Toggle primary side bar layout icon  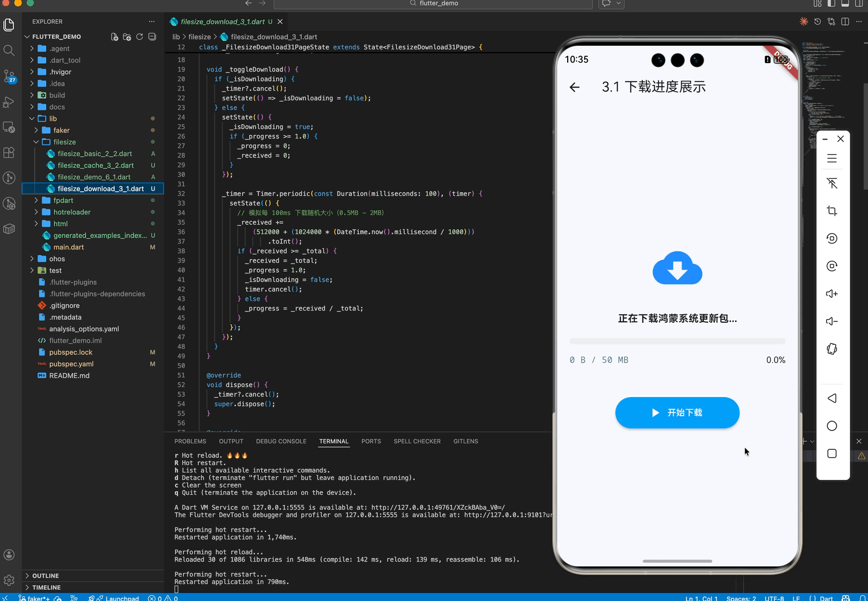831,3
